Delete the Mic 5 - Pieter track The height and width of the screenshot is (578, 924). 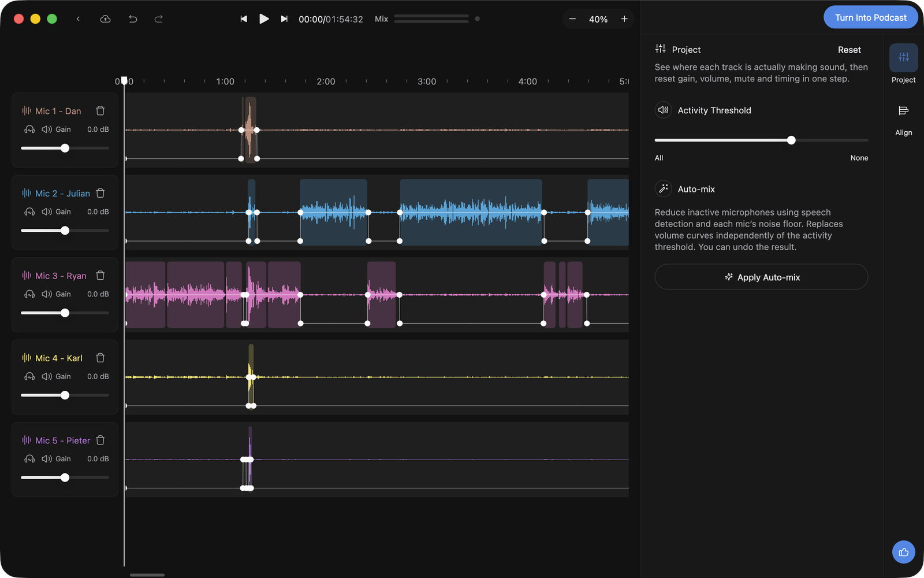100,440
